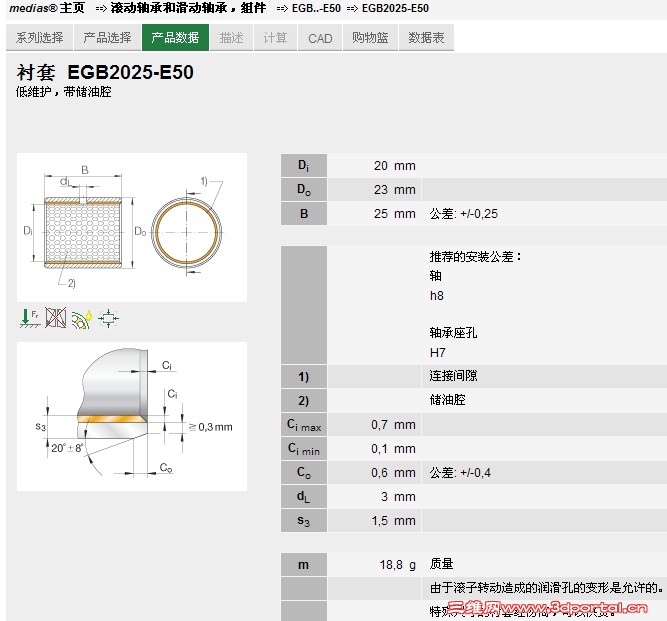Click the Co label in table
Viewport: 667px width, 621px height.
pyautogui.click(x=304, y=473)
